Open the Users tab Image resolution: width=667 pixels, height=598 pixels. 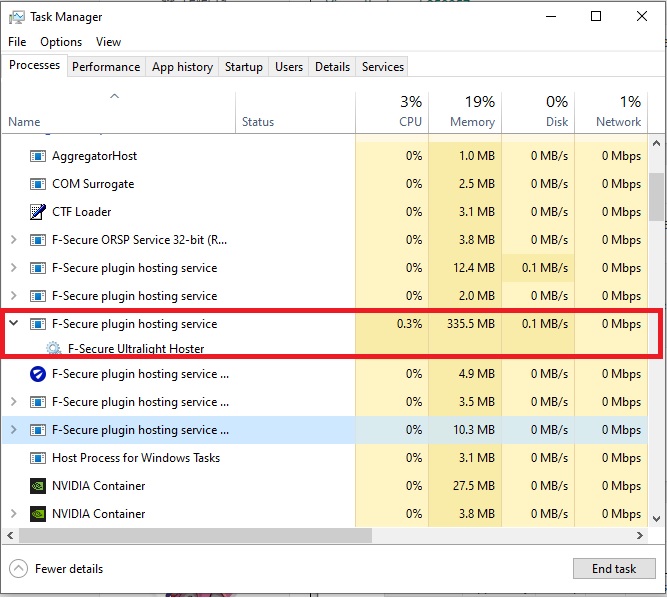(289, 67)
